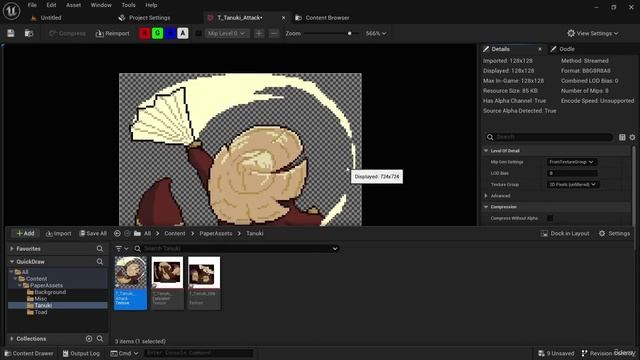Browse to asset in Content Browser icon
This screenshot has width=640, height=360.
point(29,33)
